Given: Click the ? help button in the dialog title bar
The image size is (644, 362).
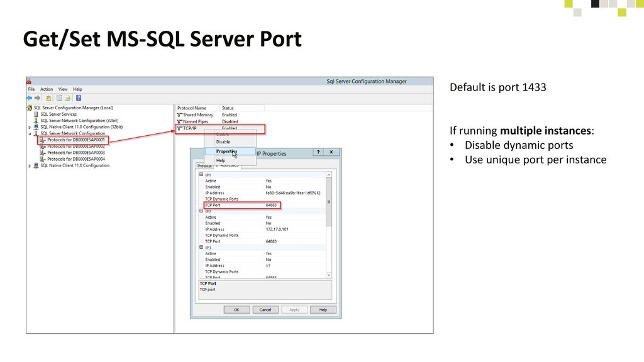Looking at the screenshot, I should point(318,152).
